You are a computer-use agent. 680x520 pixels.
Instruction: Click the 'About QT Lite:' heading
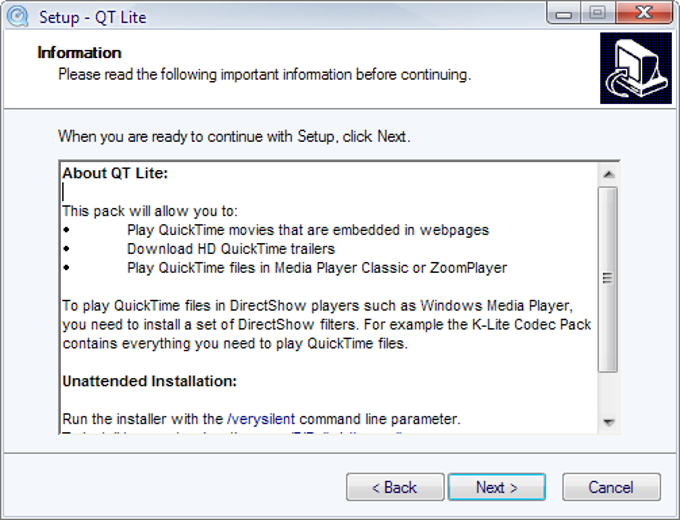click(x=115, y=173)
